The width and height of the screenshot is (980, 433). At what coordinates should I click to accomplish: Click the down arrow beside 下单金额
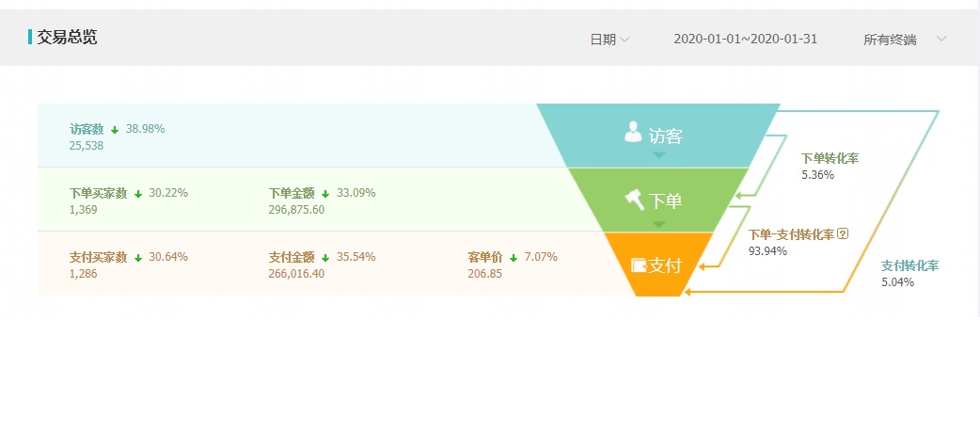325,194
